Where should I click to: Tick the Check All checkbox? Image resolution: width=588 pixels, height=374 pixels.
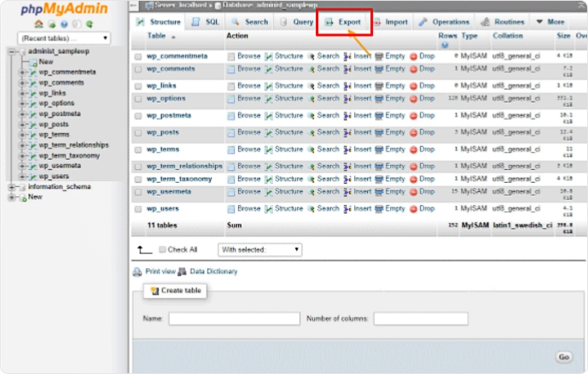(x=162, y=249)
